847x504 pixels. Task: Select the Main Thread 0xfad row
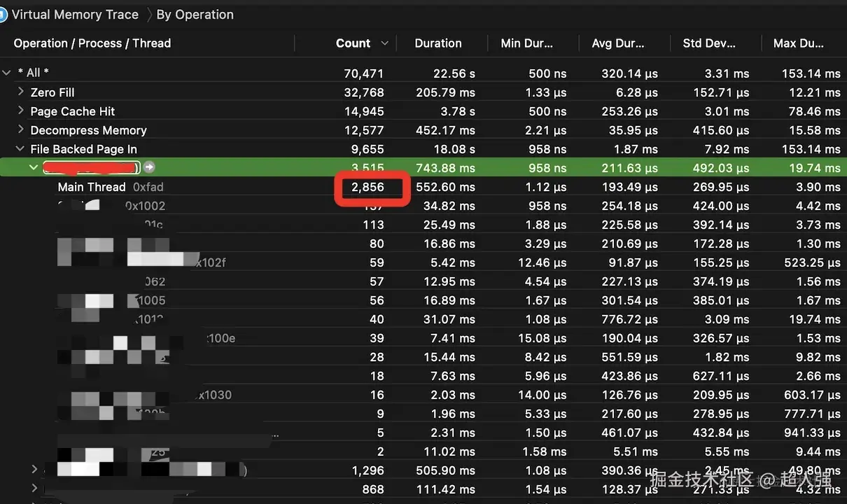[423, 187]
